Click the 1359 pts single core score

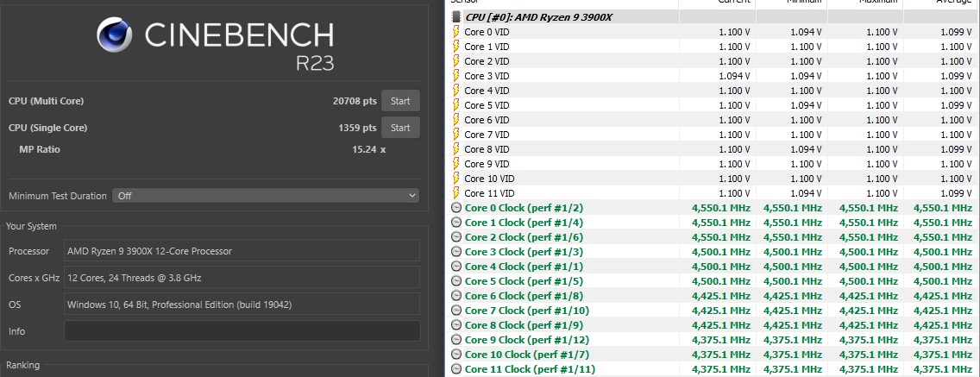pyautogui.click(x=357, y=128)
